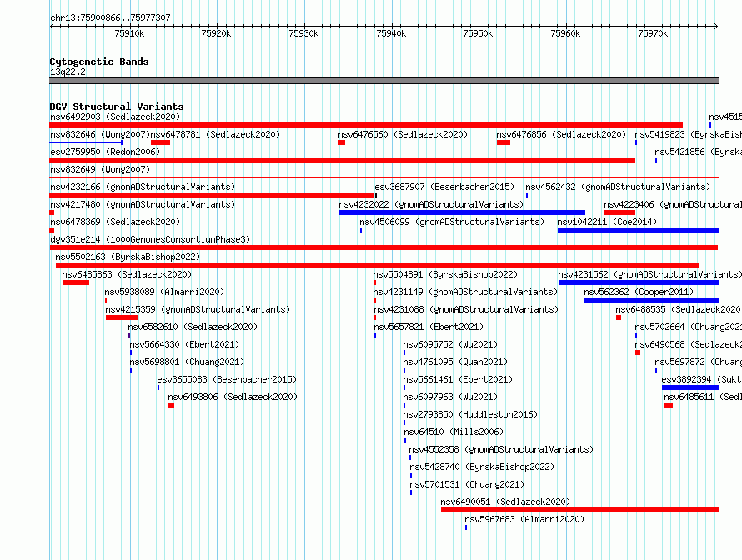
Task: Click the blue bar under nsv4232022
Action: click(x=463, y=212)
